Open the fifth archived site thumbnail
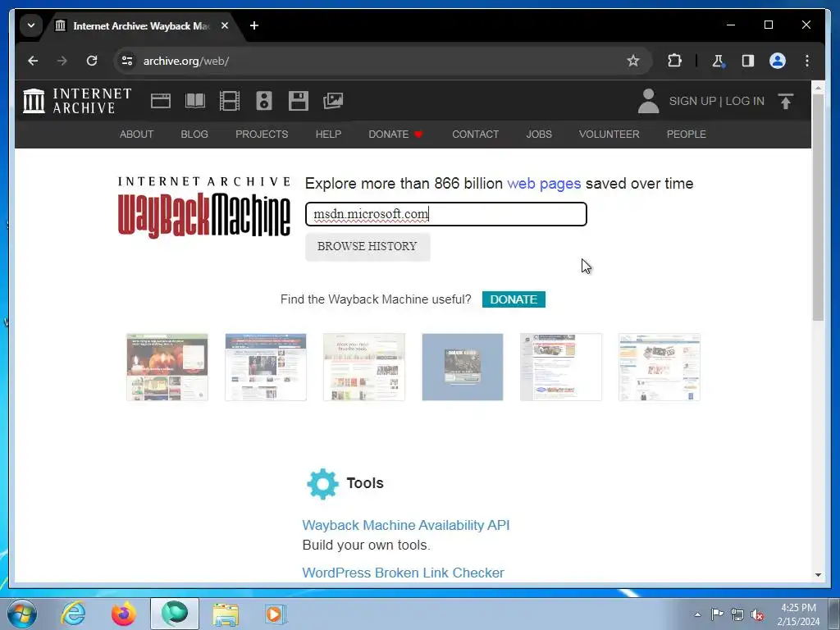This screenshot has width=840, height=630. click(x=561, y=367)
